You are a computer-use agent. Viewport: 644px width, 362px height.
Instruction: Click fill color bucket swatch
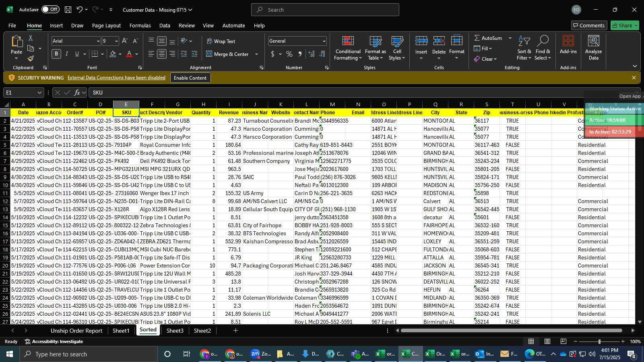click(113, 54)
